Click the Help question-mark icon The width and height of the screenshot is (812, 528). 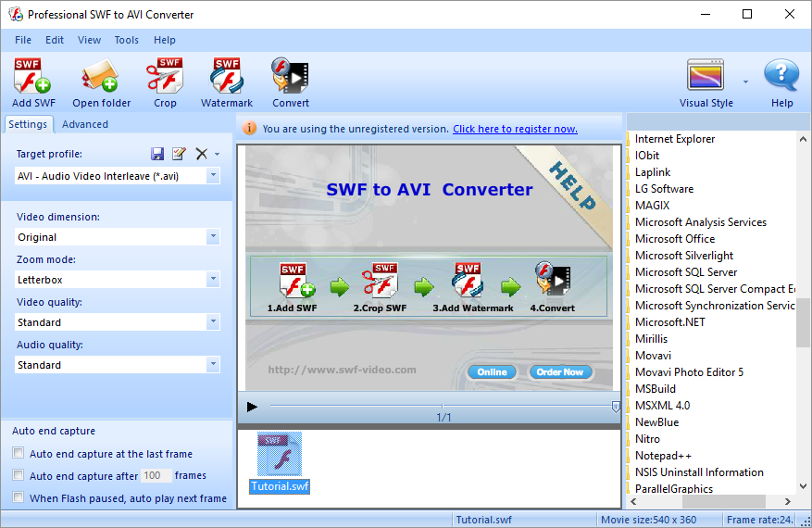[x=781, y=76]
